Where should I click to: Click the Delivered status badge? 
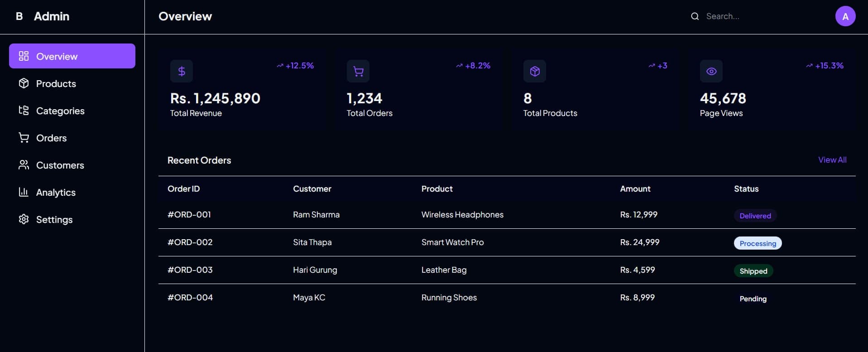pos(755,216)
